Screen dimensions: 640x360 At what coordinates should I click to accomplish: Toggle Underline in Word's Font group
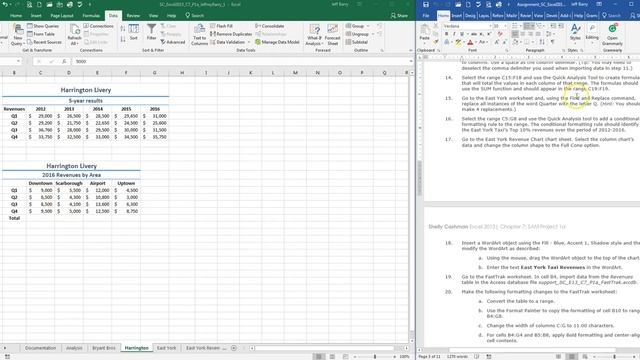coord(462,34)
